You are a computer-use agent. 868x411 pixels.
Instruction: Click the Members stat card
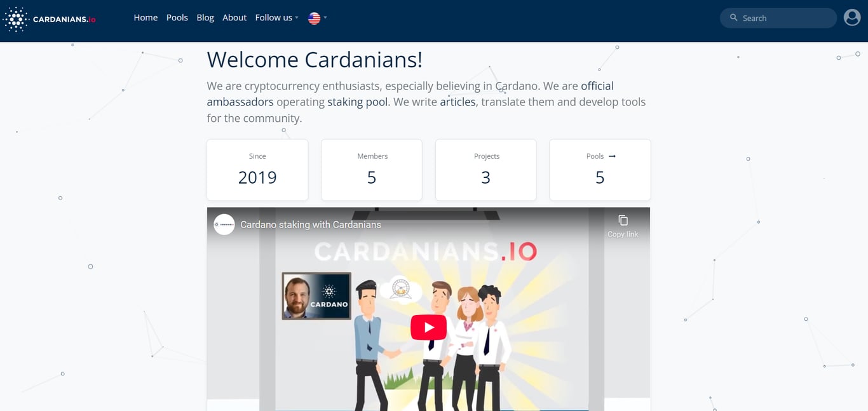371,170
